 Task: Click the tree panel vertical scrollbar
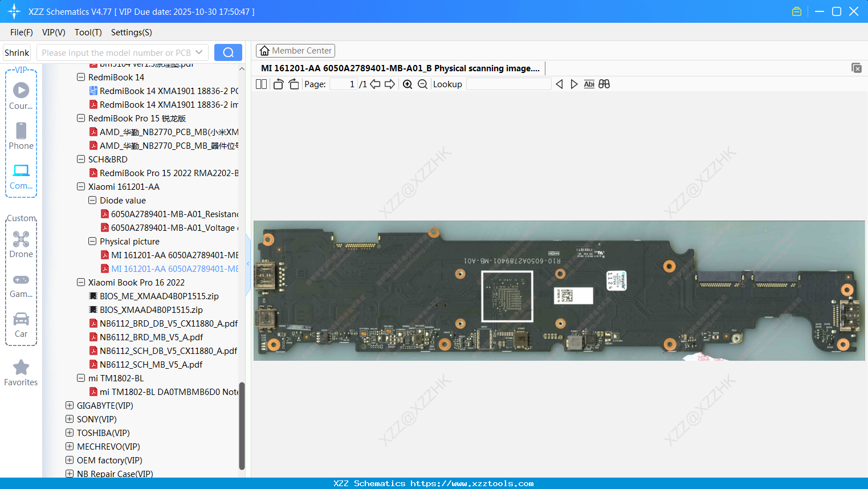(x=242, y=425)
